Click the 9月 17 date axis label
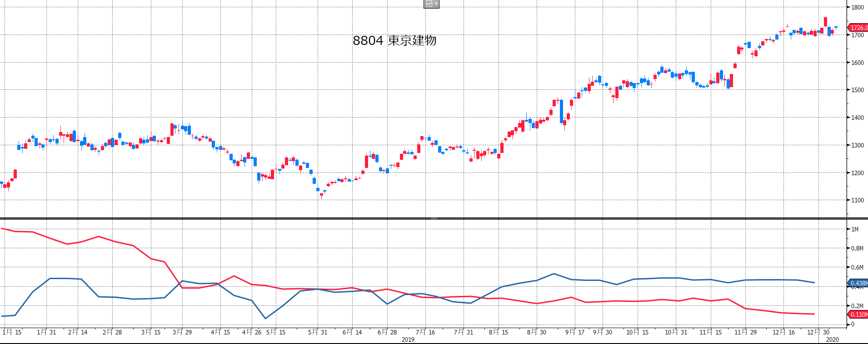The image size is (868, 344). 575,332
